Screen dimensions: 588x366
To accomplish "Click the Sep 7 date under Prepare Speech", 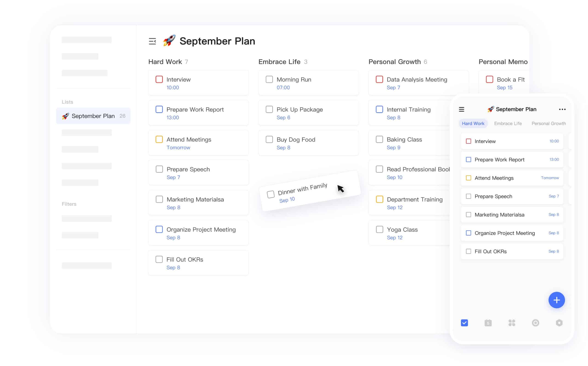I will pyautogui.click(x=173, y=177).
